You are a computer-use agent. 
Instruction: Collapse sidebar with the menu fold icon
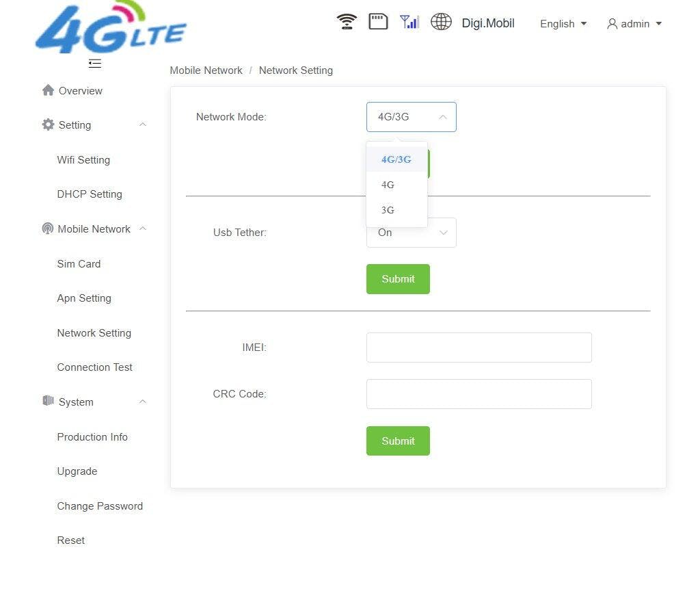click(x=95, y=64)
